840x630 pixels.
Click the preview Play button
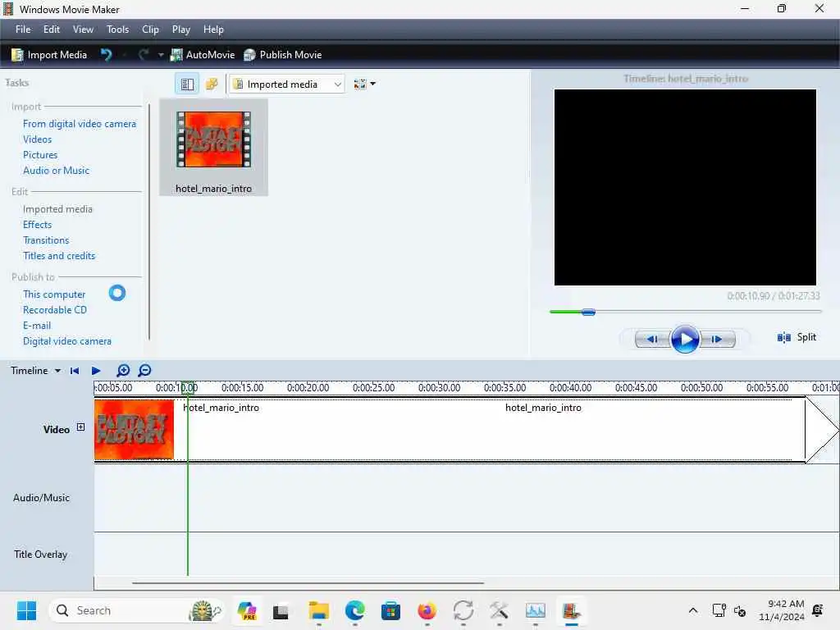(685, 339)
